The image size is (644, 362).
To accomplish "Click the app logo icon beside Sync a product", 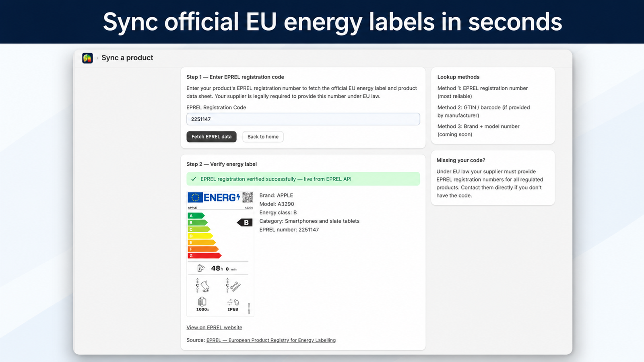I will (x=87, y=58).
